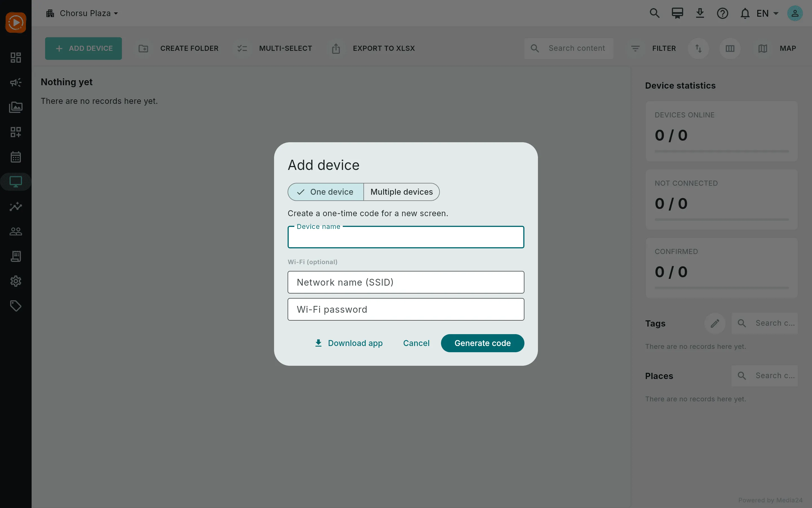Viewport: 812px width, 508px height.
Task: Click the Download app link
Action: coord(348,343)
